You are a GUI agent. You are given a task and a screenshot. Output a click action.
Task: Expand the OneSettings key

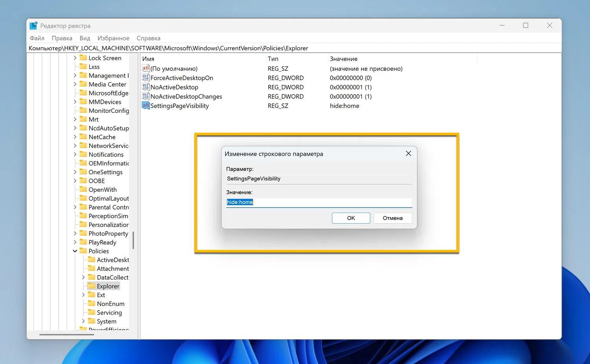tap(75, 172)
